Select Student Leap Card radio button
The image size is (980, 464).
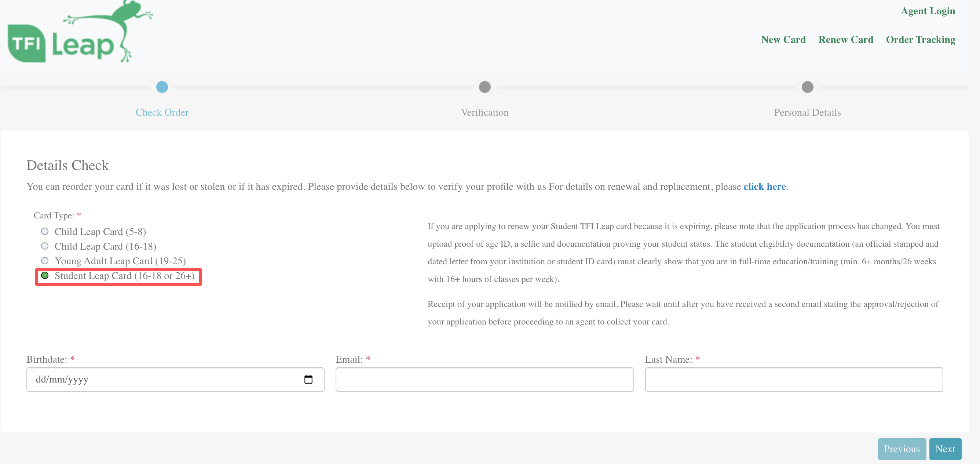click(x=45, y=276)
